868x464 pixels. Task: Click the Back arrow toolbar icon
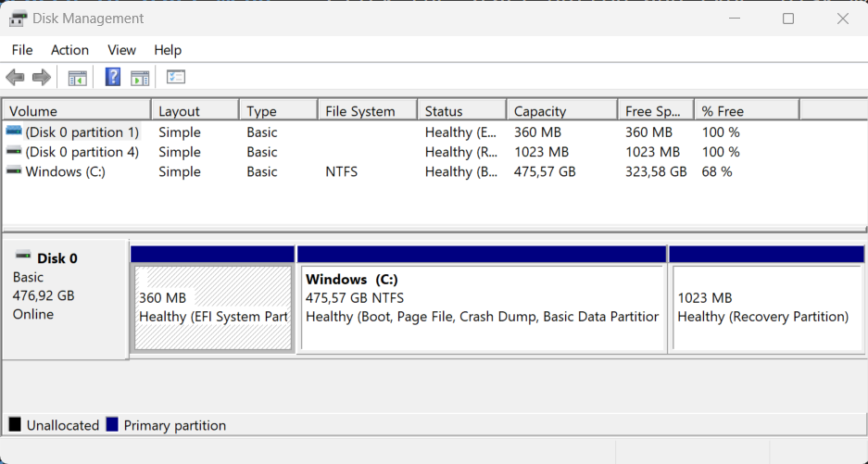point(16,78)
